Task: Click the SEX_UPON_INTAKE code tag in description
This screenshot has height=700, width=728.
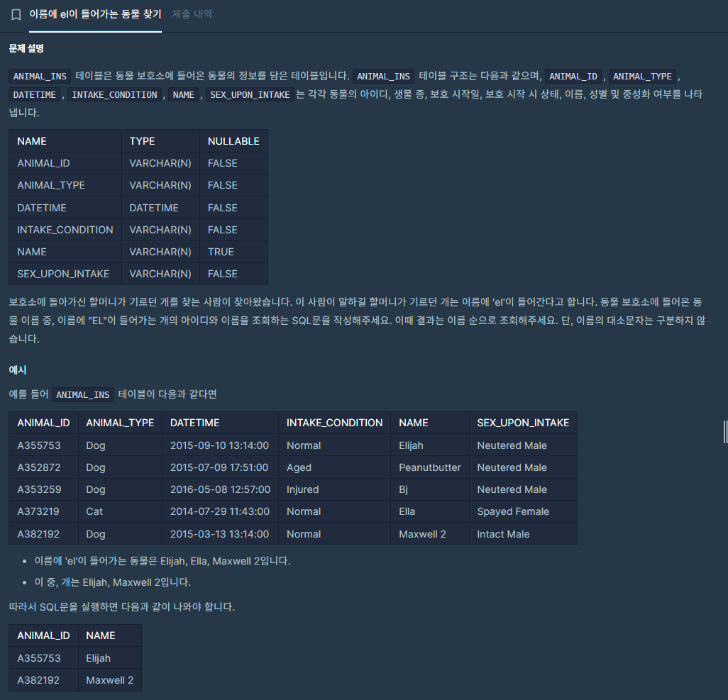Action: click(250, 95)
